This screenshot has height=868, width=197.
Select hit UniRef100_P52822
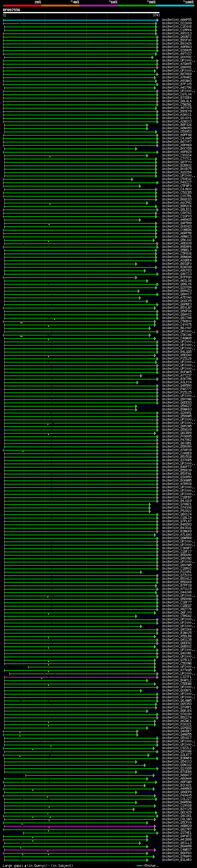click(177, 511)
